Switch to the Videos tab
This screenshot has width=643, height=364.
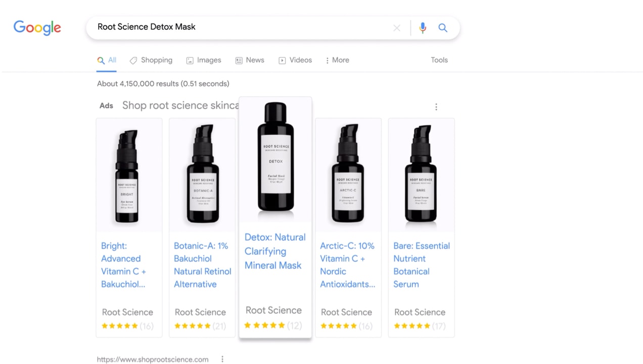click(x=295, y=60)
